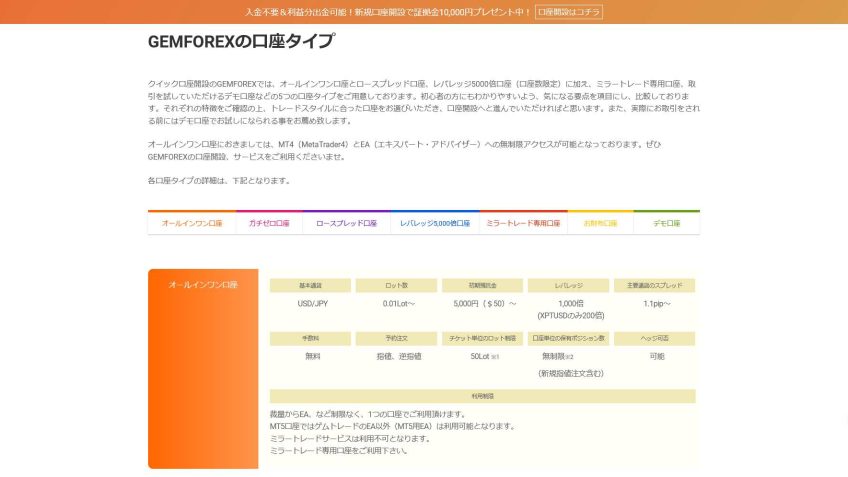Viewport: 848px width, 477px height.
Task: Switch to the ミラートレード専用口座 tab
Action: tap(523, 223)
